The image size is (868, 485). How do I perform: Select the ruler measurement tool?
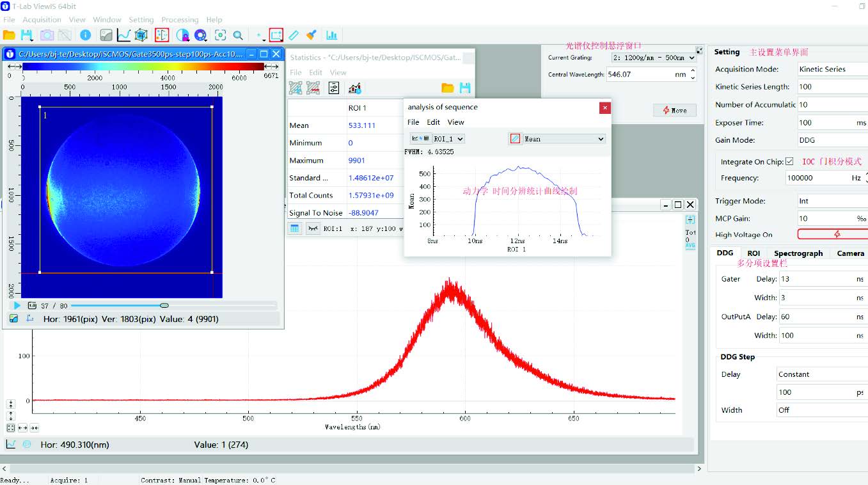click(x=294, y=35)
